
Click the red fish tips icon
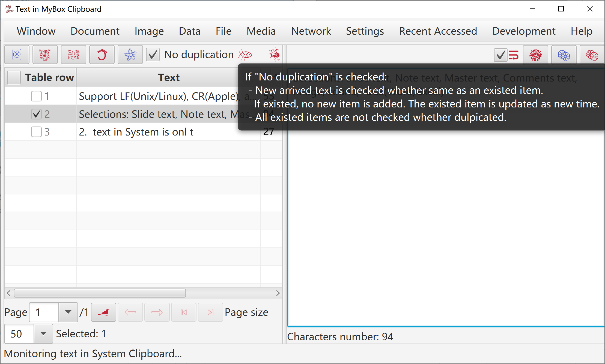[245, 55]
